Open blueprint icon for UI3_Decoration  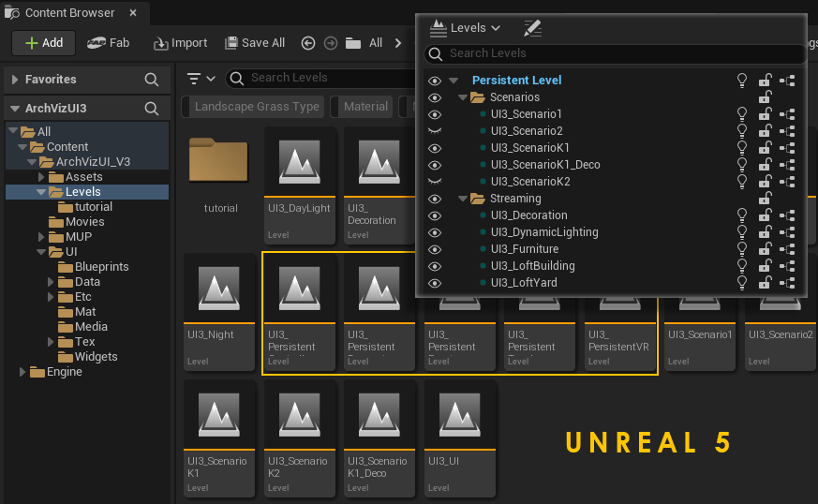(787, 215)
